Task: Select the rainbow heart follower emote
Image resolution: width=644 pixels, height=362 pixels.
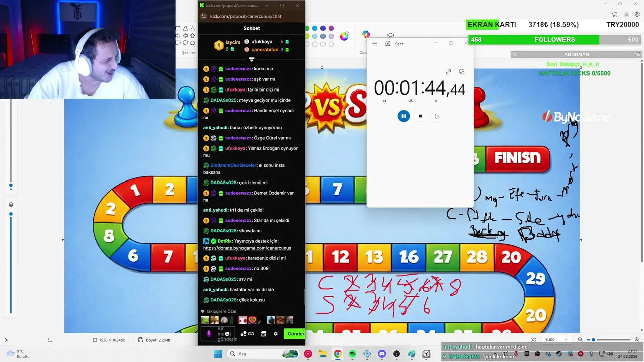Action: coord(252,320)
